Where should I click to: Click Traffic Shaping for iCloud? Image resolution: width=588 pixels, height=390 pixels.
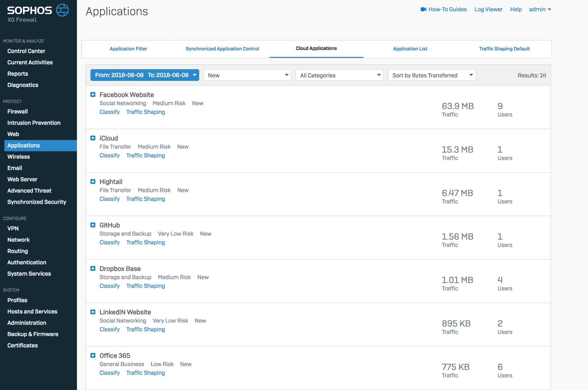coord(146,155)
